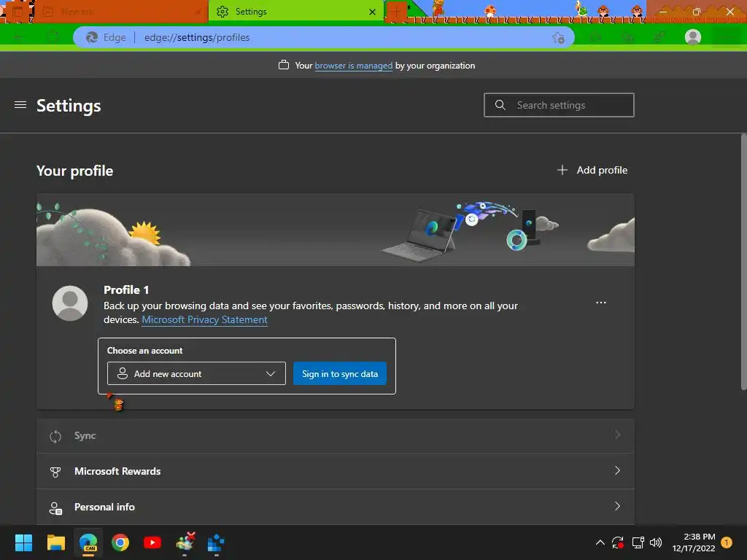
Task: Click Edge Canary taskbar icon
Action: pyautogui.click(x=88, y=542)
